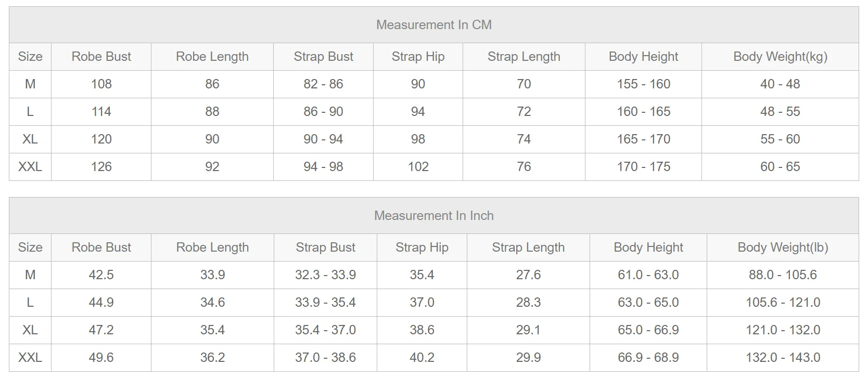Select the inch Strap Length value 27.6
868x378 pixels.
click(528, 275)
